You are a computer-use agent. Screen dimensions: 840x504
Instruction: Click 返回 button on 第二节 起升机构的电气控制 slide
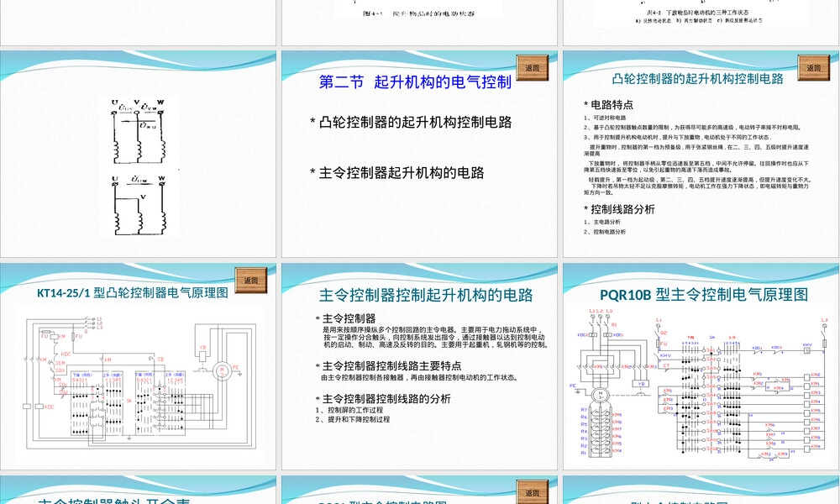[533, 67]
